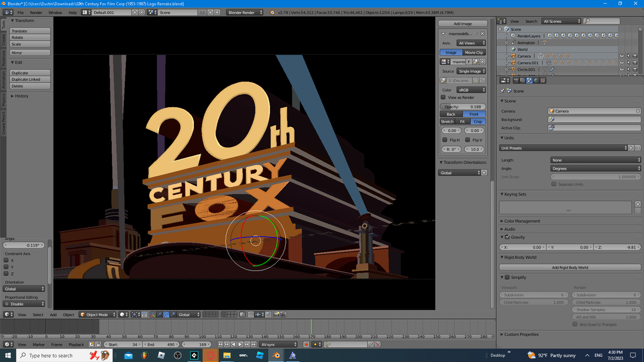Toggle the Gravity checkbox
This screenshot has width=644, height=362.
pyautogui.click(x=507, y=237)
